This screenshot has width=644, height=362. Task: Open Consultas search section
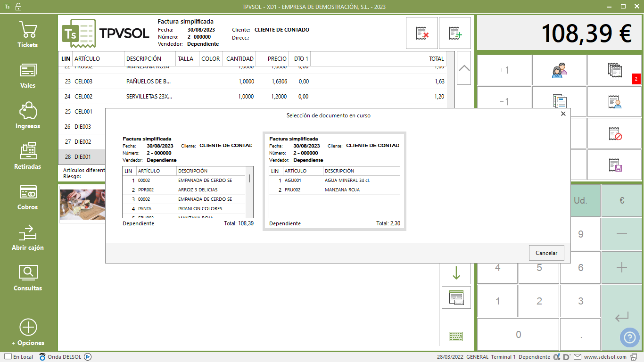[x=27, y=278]
